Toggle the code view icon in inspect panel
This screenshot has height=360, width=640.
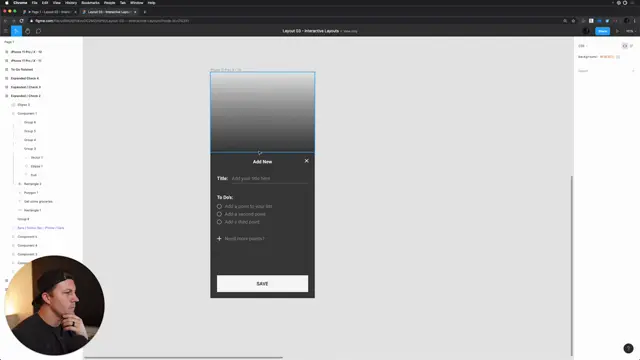pyautogui.click(x=624, y=46)
